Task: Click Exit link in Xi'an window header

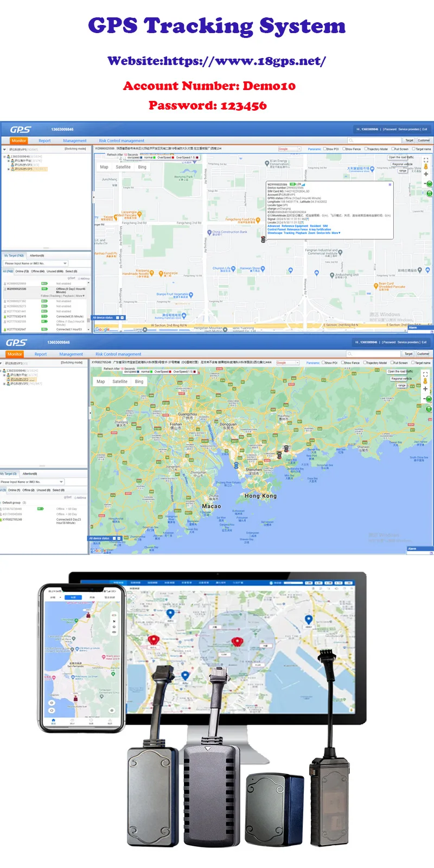Action: (425, 129)
